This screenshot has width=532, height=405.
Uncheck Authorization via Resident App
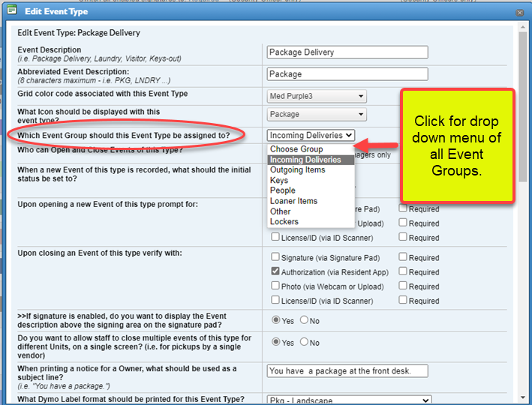point(275,271)
